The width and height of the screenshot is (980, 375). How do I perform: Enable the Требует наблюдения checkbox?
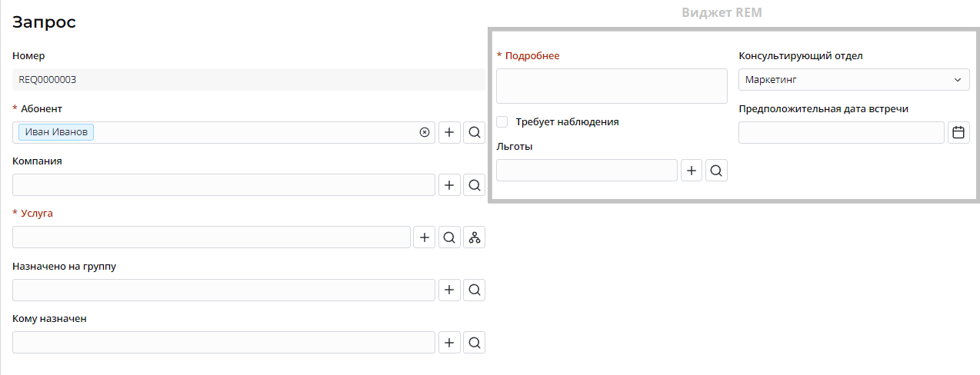pyautogui.click(x=502, y=121)
